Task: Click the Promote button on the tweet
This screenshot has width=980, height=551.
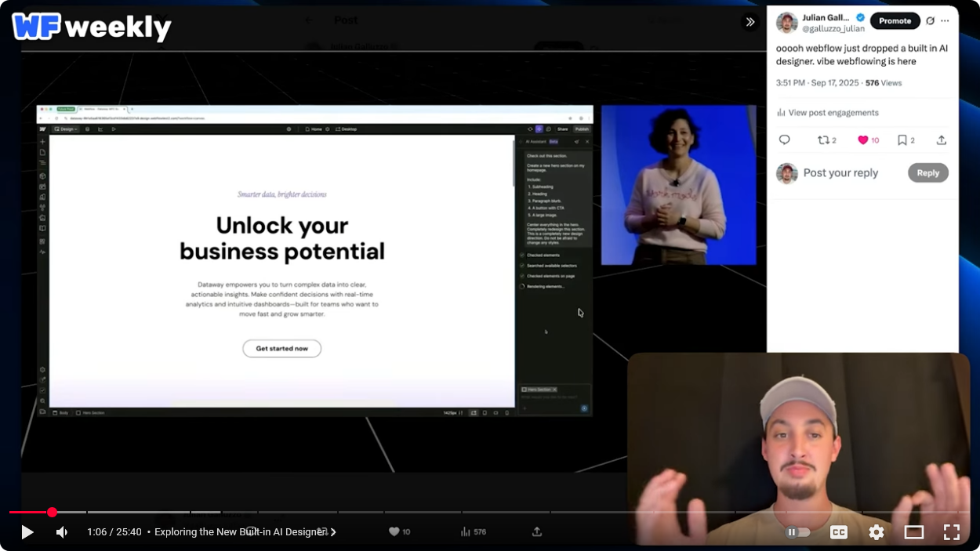Action: pyautogui.click(x=895, y=21)
